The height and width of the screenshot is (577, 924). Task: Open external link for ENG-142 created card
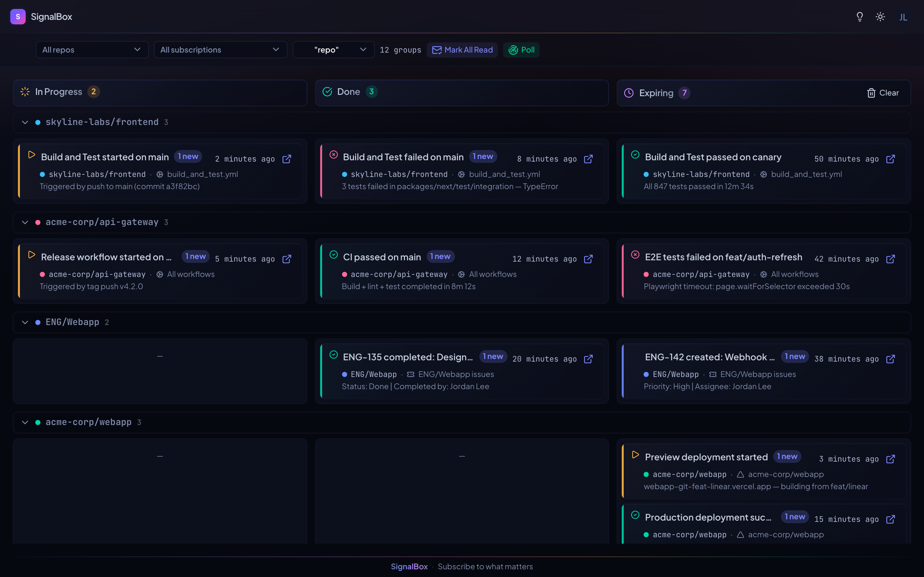[x=890, y=359]
